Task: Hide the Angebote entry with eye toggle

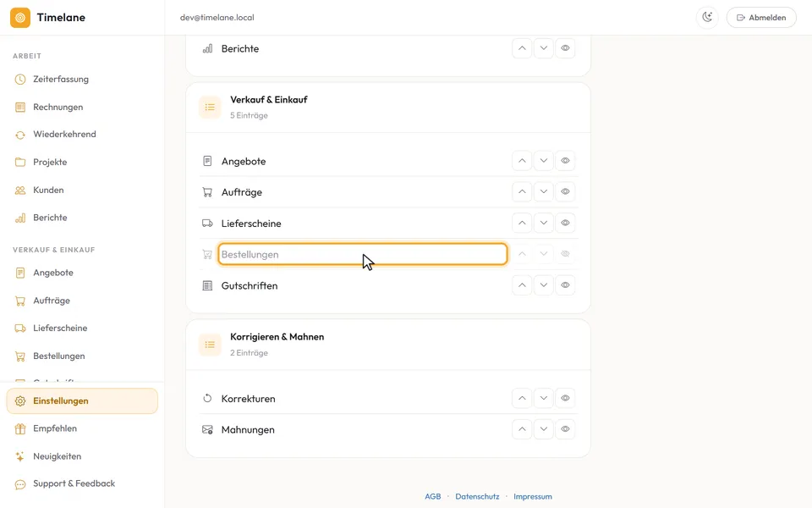Action: pyautogui.click(x=565, y=161)
